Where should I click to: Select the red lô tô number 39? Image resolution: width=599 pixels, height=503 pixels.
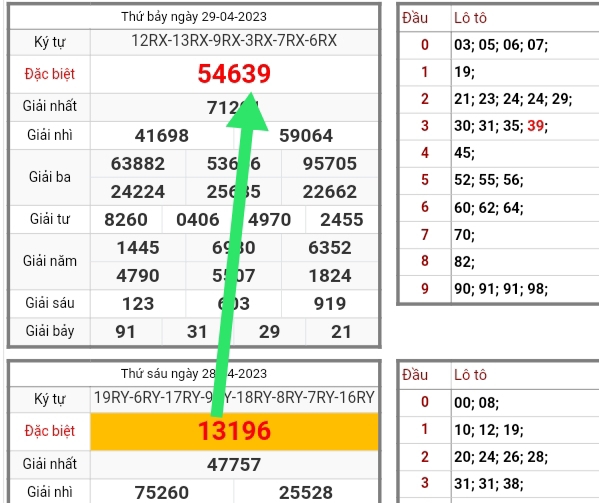pos(536,126)
